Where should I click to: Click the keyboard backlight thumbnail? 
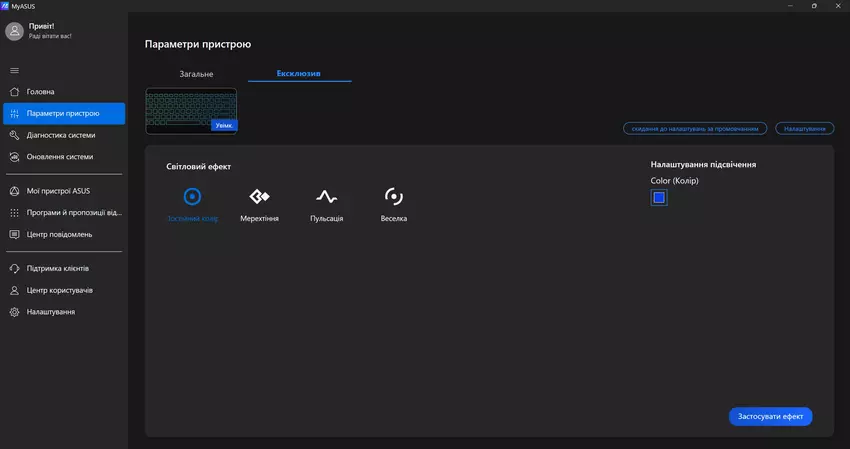click(x=191, y=111)
